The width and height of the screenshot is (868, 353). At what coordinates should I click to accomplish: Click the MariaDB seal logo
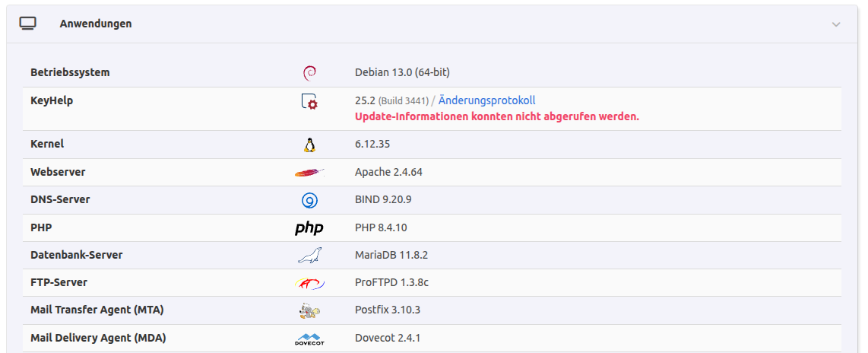[x=309, y=256]
